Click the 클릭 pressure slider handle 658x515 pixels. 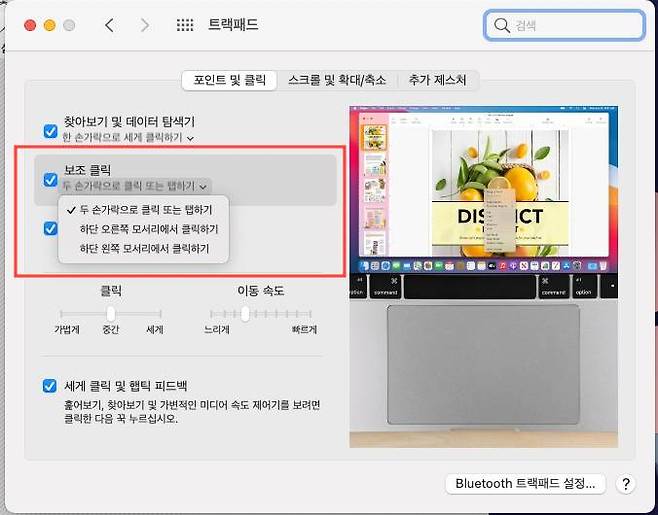(x=110, y=313)
